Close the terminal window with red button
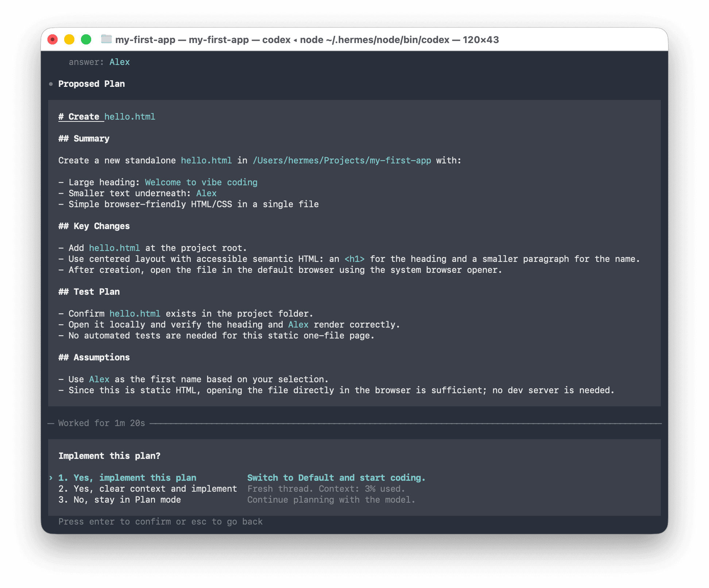This screenshot has height=588, width=709. point(53,39)
